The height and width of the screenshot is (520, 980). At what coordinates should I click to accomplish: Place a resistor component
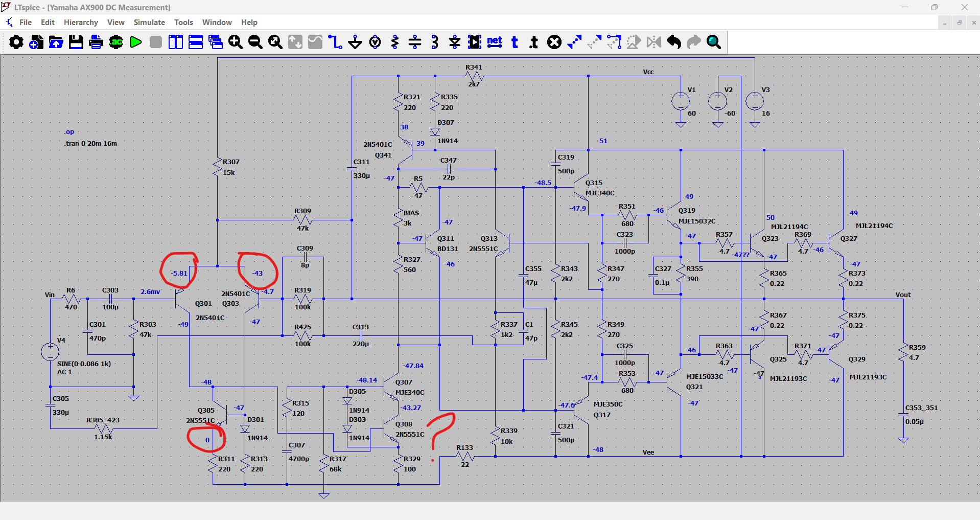[x=395, y=42]
